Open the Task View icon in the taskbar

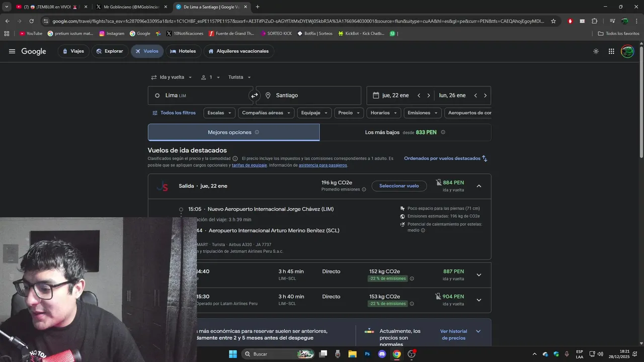tap(323, 354)
